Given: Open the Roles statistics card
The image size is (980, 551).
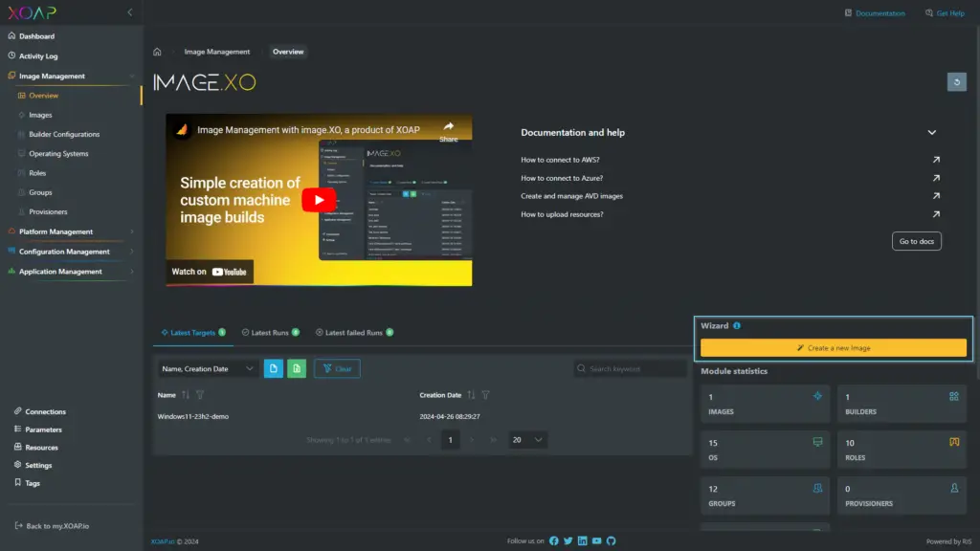Looking at the screenshot, I should click(x=902, y=450).
